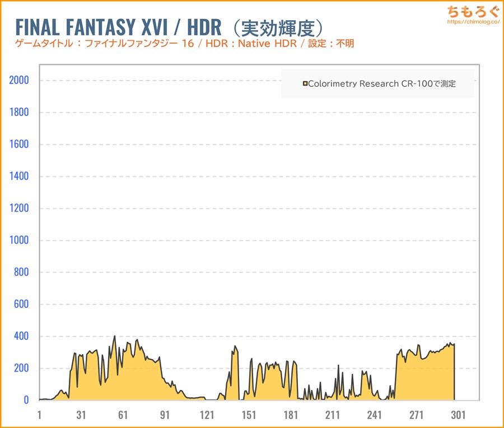Pick the y-axis label 1200
Screen dimensions: 504x428
19,208
